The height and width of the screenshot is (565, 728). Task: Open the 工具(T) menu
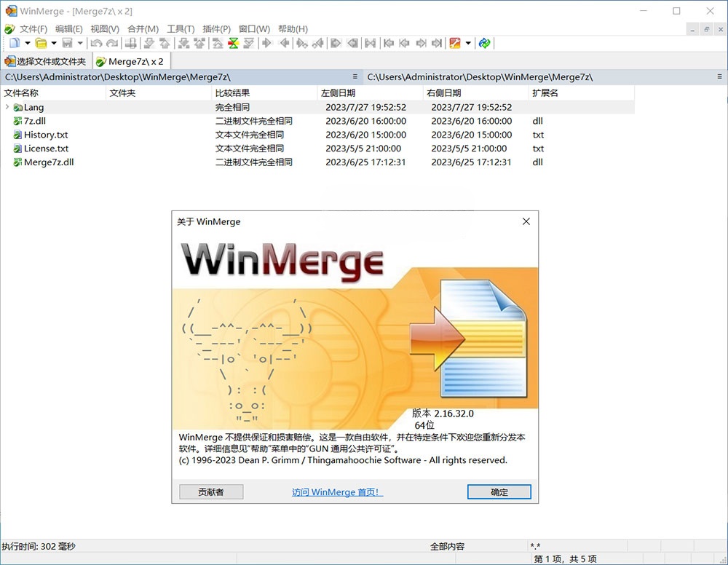pos(181,29)
